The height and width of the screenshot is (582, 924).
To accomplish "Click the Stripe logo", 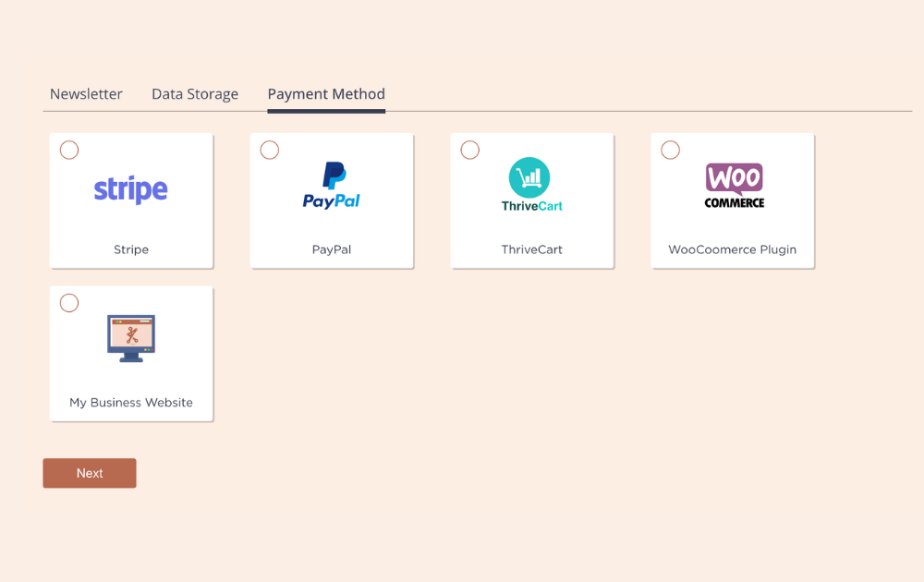I will point(131,189).
